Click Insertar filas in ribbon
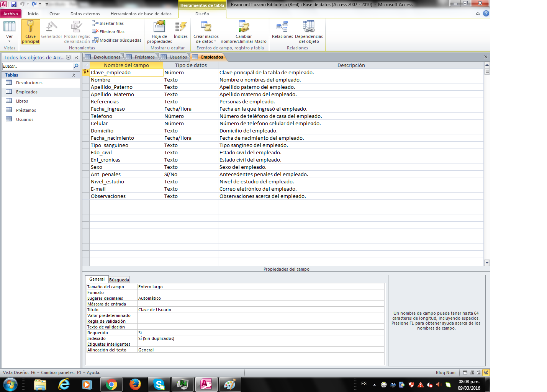 click(108, 23)
